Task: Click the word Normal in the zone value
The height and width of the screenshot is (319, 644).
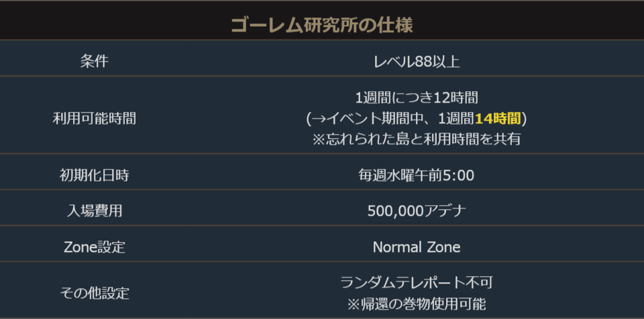Action: point(396,247)
